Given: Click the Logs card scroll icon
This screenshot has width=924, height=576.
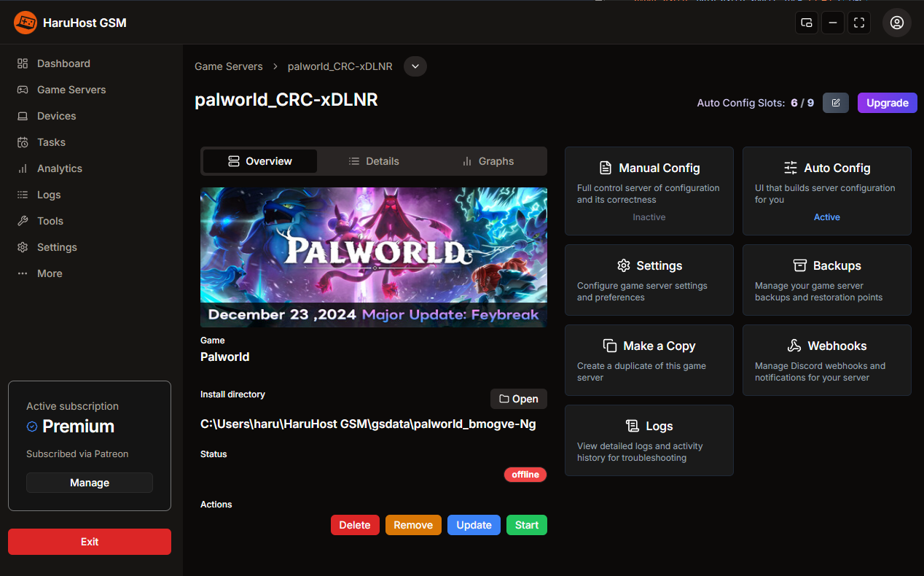Looking at the screenshot, I should [x=633, y=426].
